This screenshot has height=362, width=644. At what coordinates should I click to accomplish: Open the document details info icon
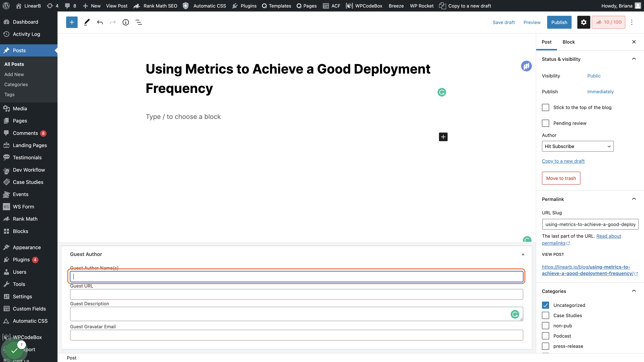(125, 22)
